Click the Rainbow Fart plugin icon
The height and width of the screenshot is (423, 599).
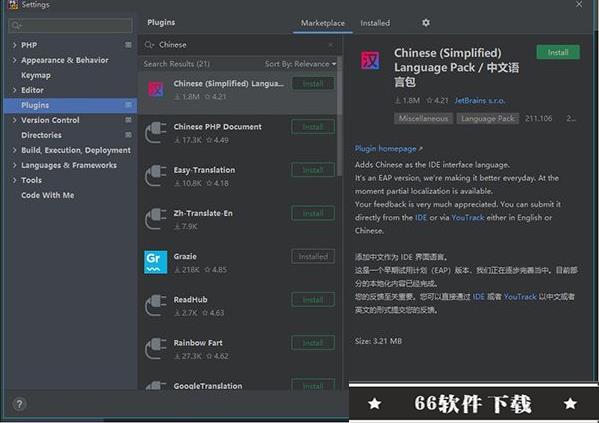pyautogui.click(x=155, y=348)
